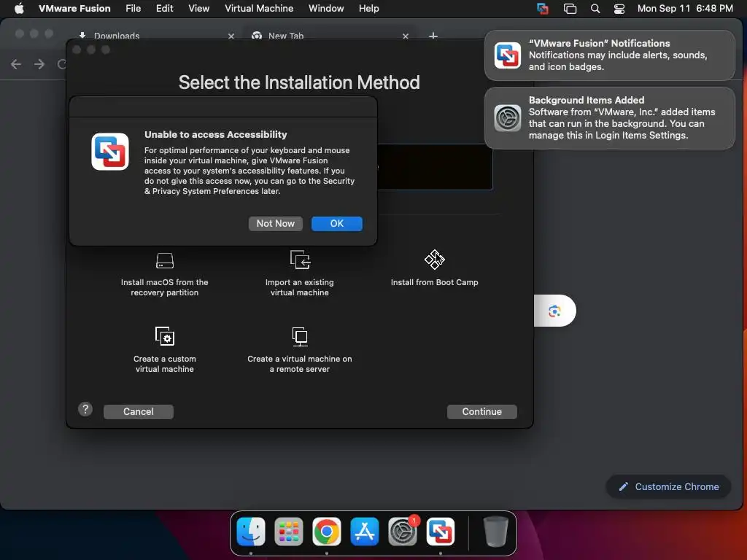Viewport: 747px width, 560px height.
Task: Open the Virtual Machine menu
Action: pos(259,8)
